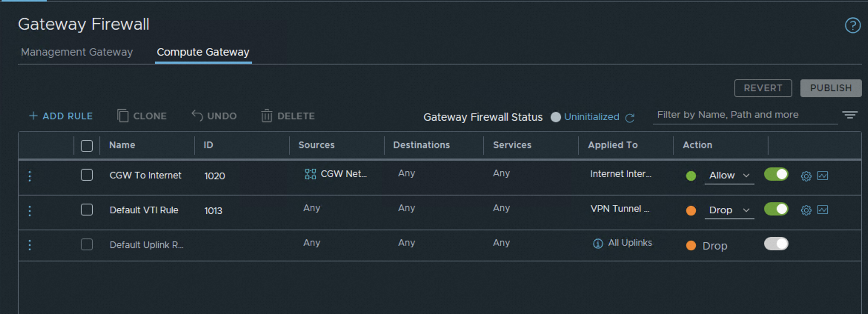The width and height of the screenshot is (868, 314).
Task: Click the Publish button
Action: tap(831, 88)
